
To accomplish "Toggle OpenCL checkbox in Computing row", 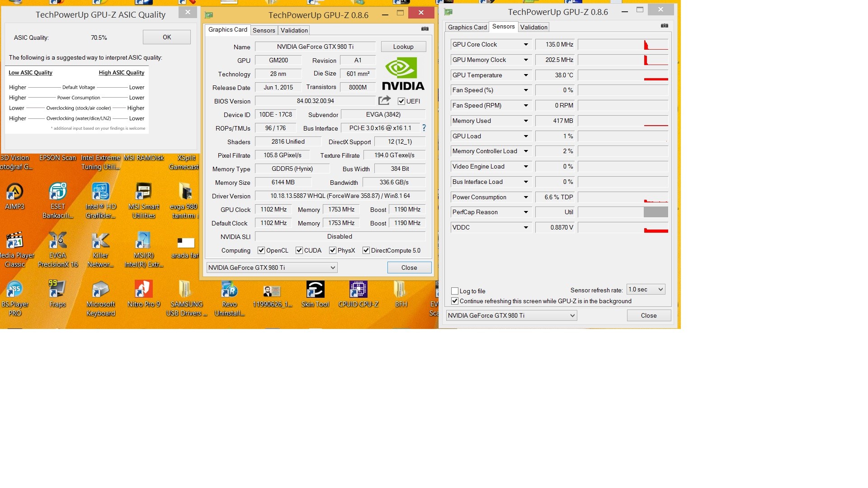I will coord(260,250).
